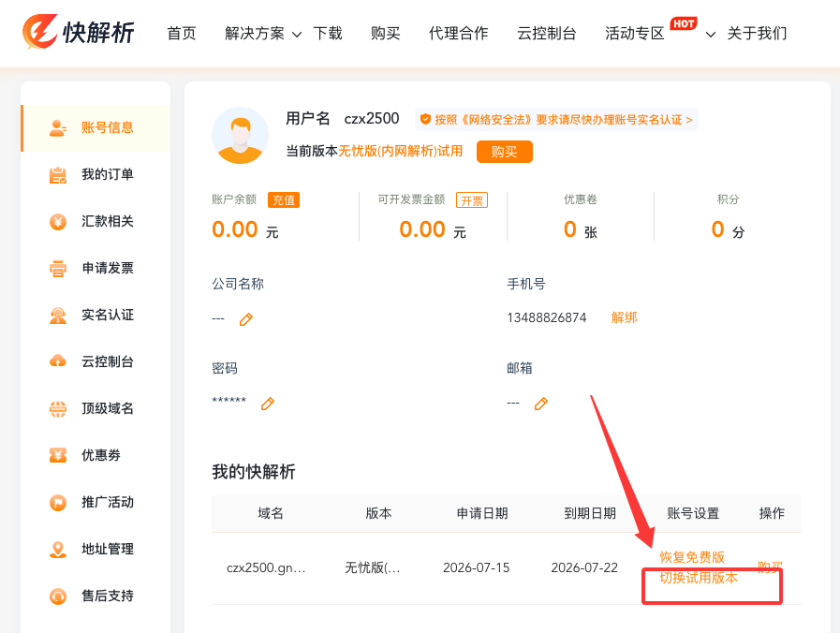Viewport: 840px width, 633px height.
Task: Open 解决方案 menu item
Action: tap(255, 33)
